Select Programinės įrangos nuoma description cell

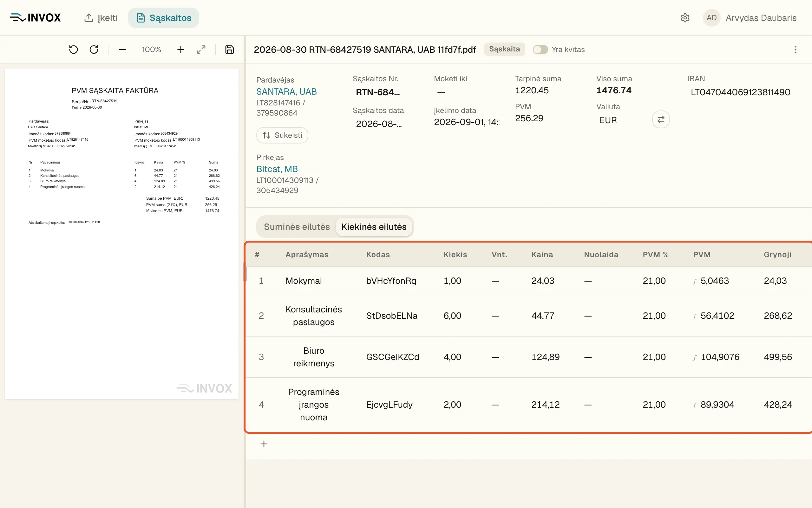[x=314, y=405]
